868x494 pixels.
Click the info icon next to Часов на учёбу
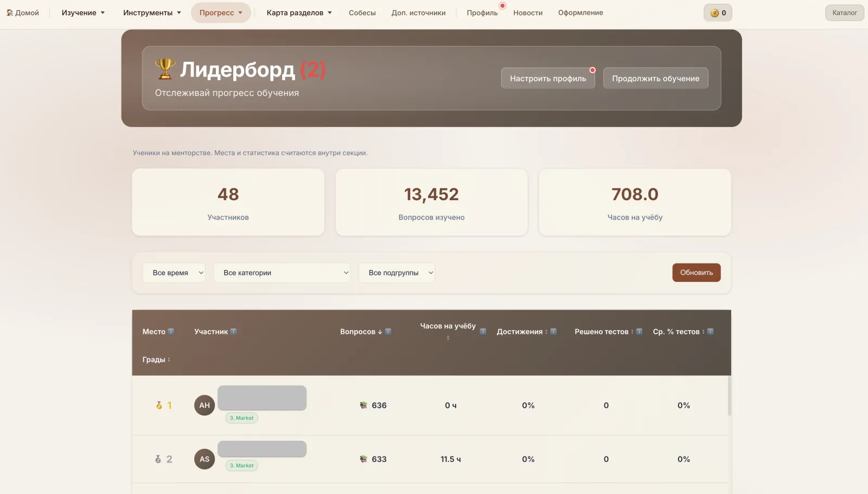[483, 331]
